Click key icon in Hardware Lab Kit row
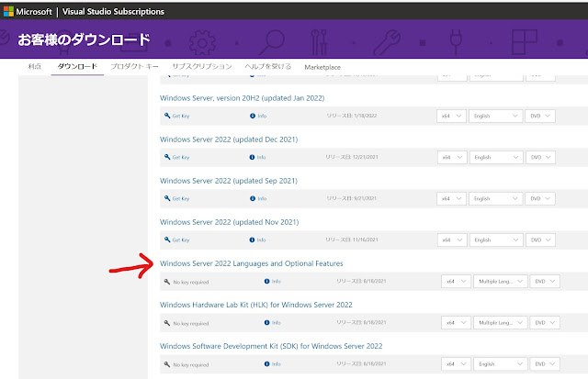588x379 pixels. (167, 322)
